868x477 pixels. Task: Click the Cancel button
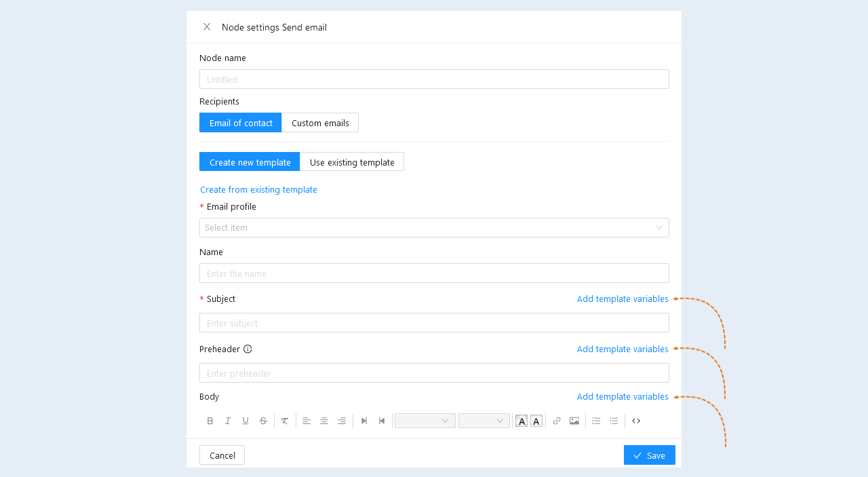(222, 455)
